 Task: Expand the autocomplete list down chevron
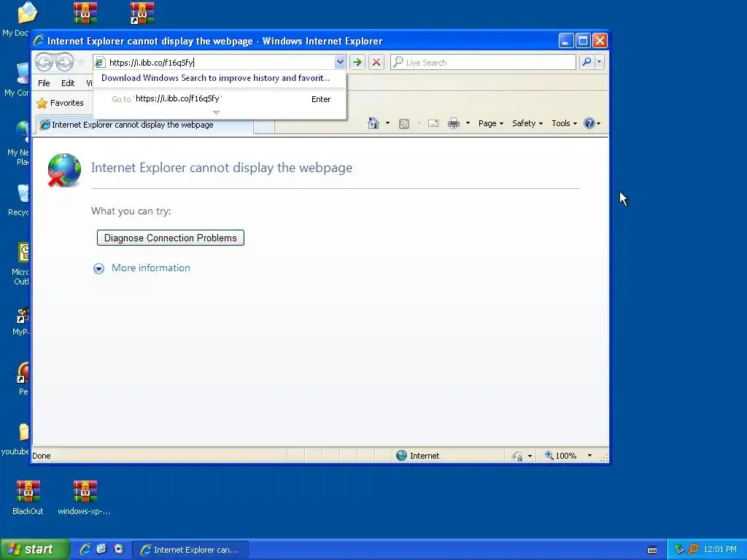pos(216,113)
